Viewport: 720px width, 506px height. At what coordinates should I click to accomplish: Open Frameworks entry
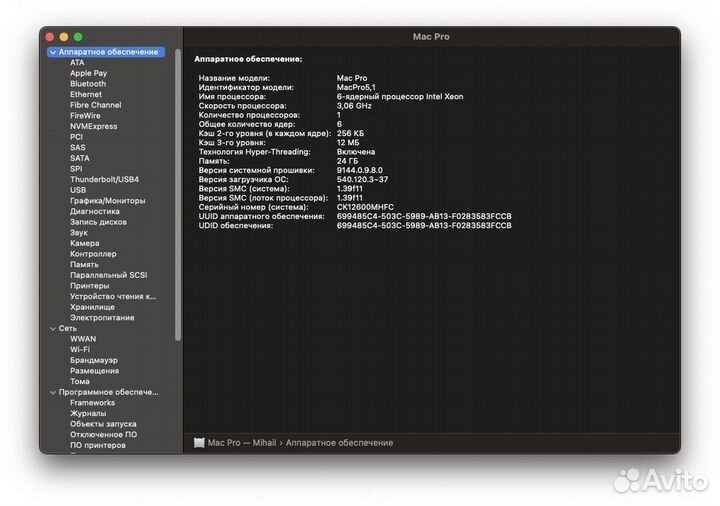pos(92,403)
